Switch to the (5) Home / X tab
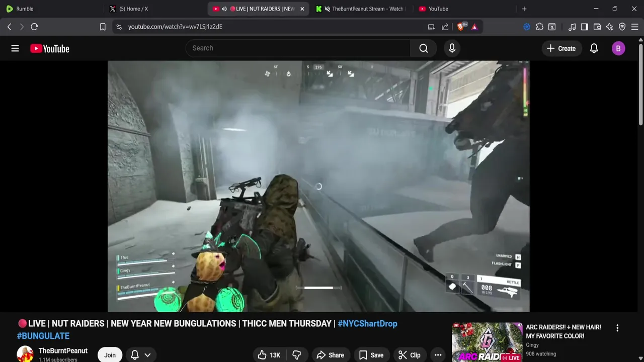 click(x=156, y=9)
